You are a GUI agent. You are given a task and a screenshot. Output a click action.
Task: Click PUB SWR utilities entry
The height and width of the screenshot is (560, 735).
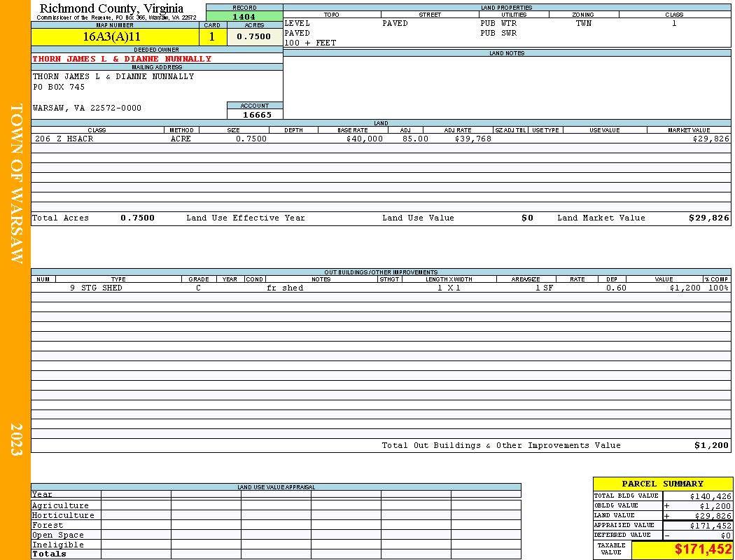[x=498, y=34]
